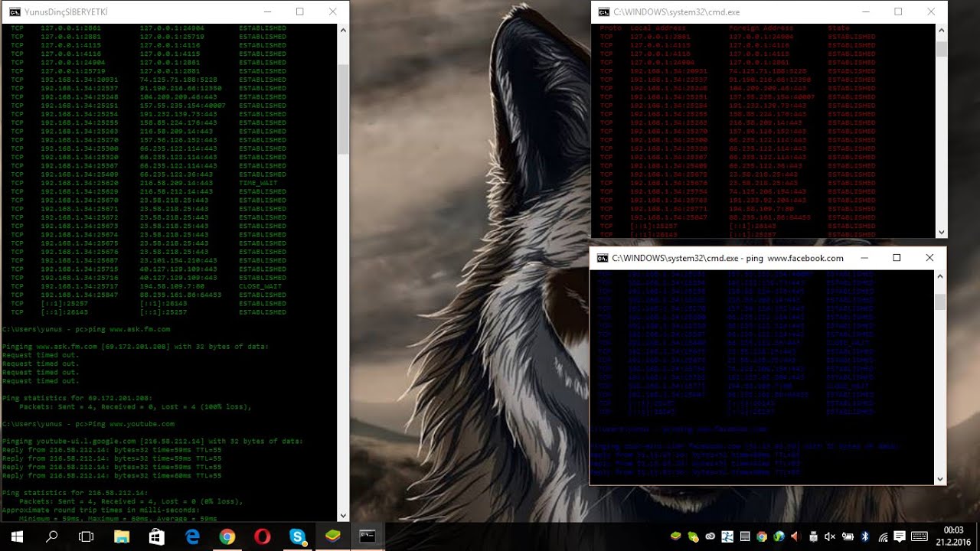Open the Wi-Fi network tray icon
Image resolution: width=980 pixels, height=551 pixels.
pos(884,537)
